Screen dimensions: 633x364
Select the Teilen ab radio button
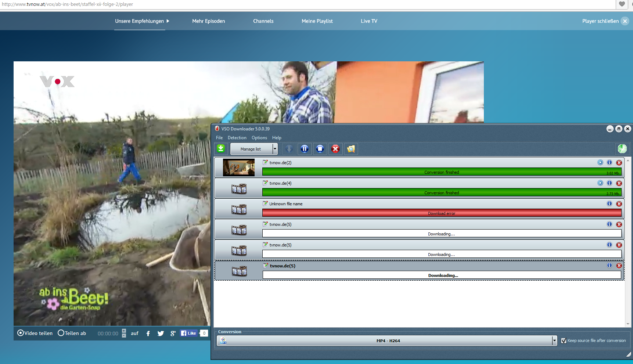point(61,333)
